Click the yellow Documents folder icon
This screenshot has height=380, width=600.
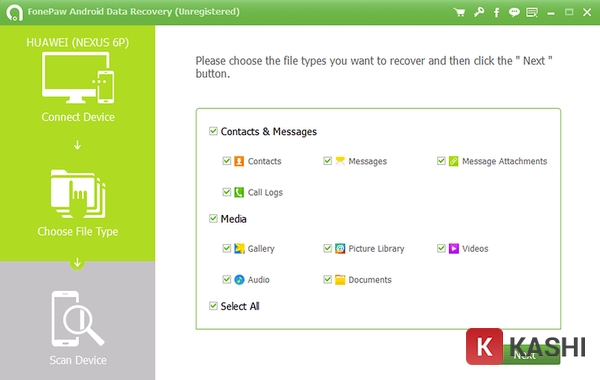pyautogui.click(x=340, y=280)
